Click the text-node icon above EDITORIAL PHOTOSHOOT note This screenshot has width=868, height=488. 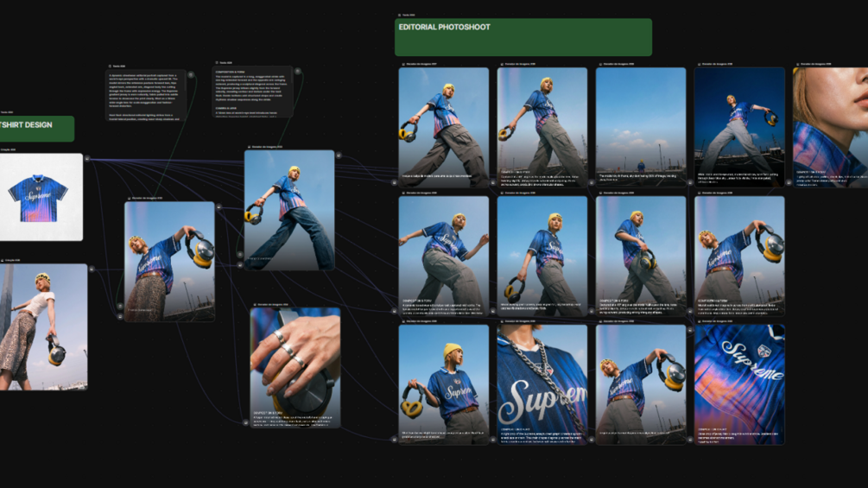(x=399, y=15)
